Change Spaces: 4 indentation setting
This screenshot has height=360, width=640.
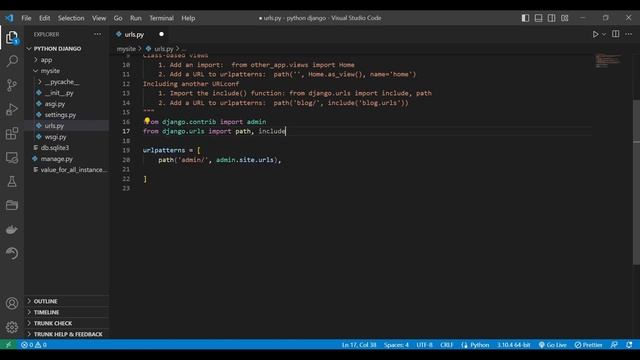click(396, 345)
